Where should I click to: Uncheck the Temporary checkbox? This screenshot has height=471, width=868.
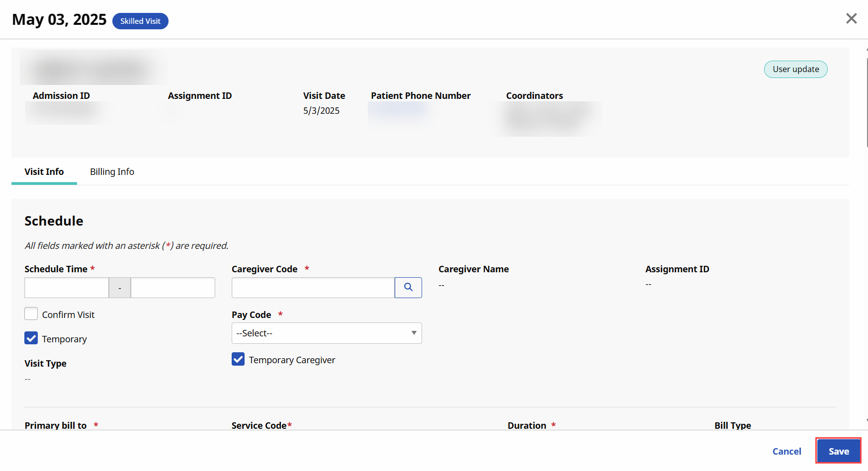click(x=31, y=338)
